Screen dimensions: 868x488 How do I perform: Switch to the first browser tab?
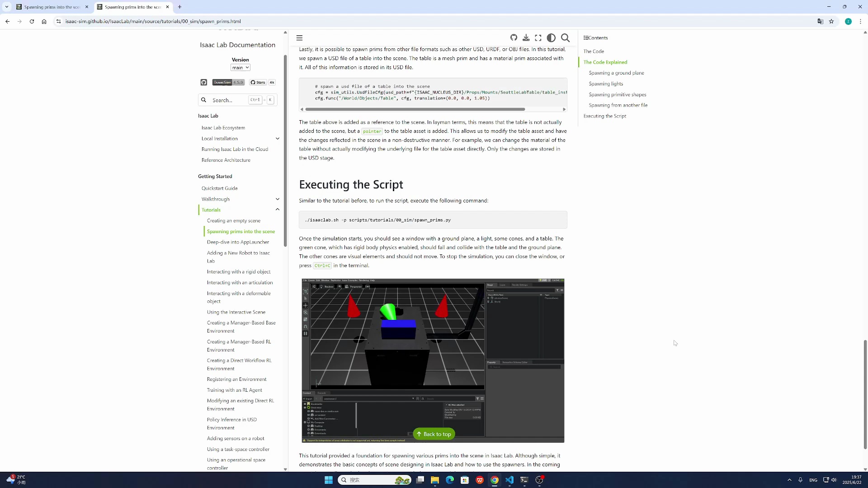52,7
